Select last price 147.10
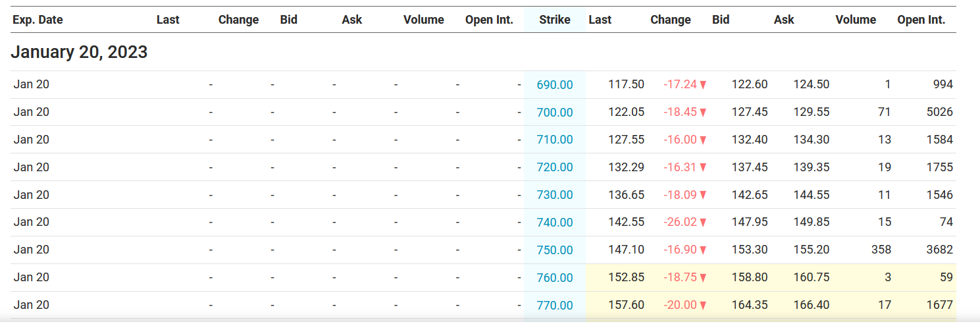This screenshot has width=980, height=326. tap(626, 250)
